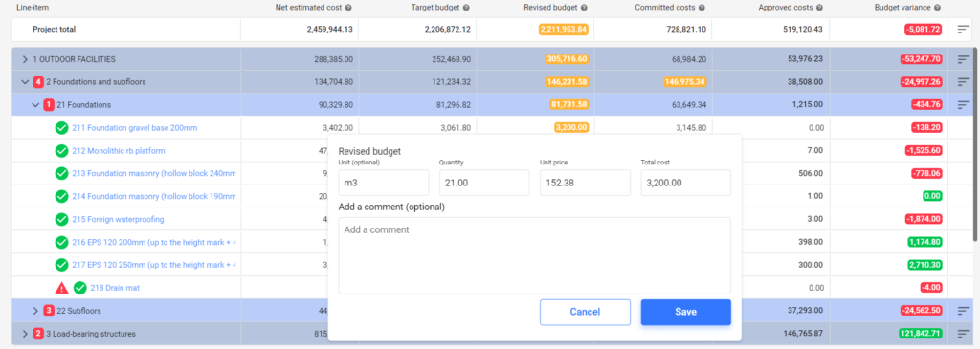Toggle green checkmark on 215 Foreign waterproofing

click(61, 219)
